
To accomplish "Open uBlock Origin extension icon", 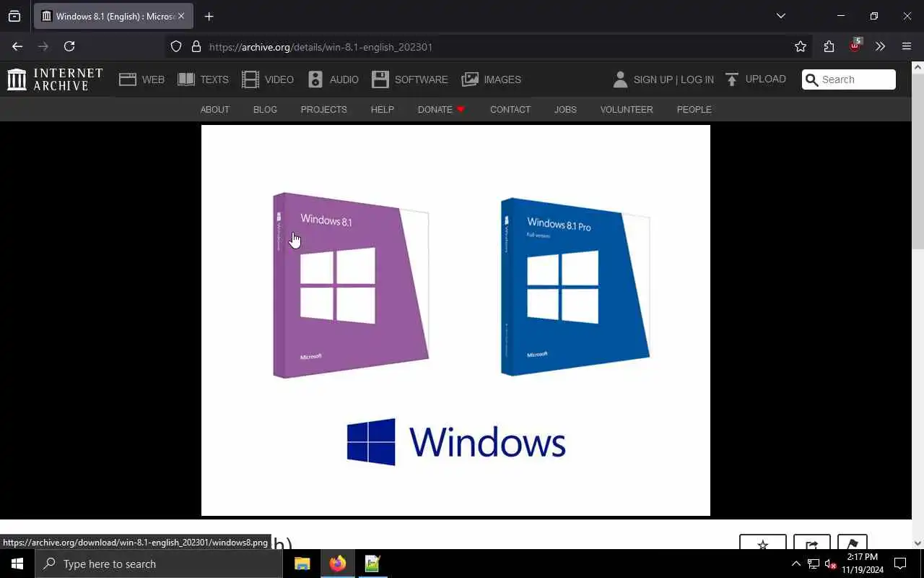I will click(855, 46).
